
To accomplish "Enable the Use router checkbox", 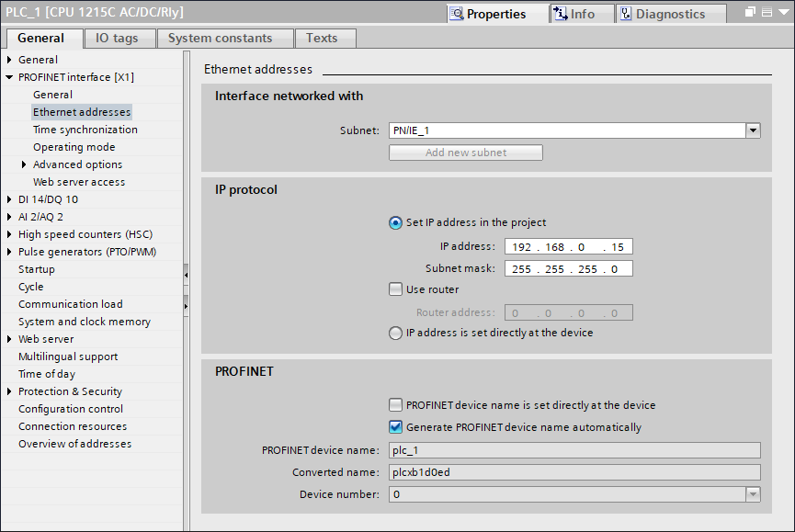I will [396, 289].
